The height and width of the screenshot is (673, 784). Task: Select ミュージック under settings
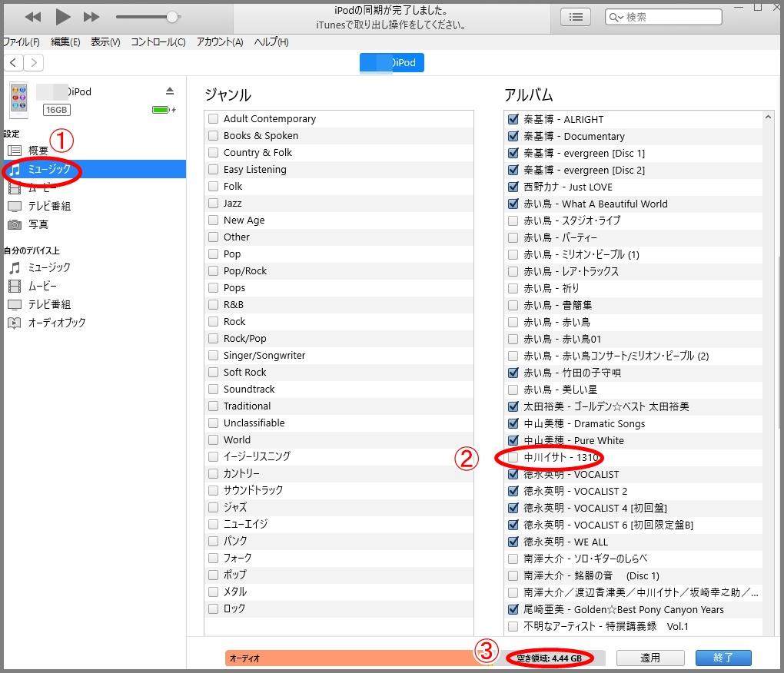pos(95,169)
